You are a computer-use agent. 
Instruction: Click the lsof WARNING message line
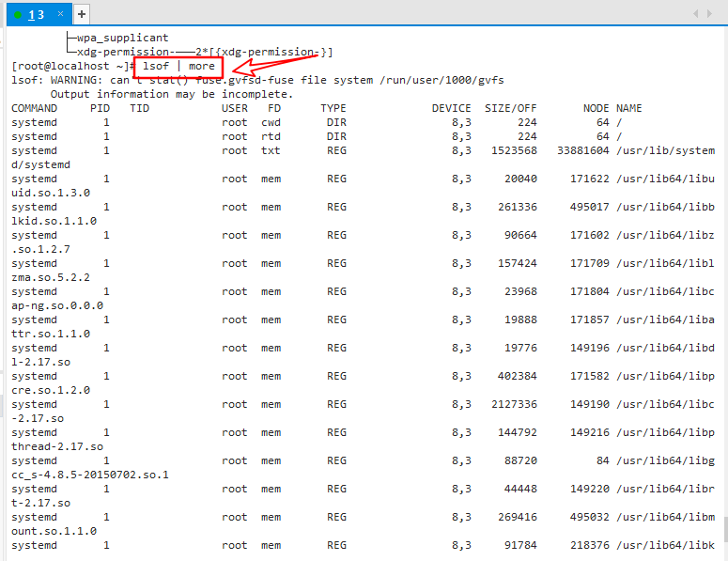pos(257,80)
